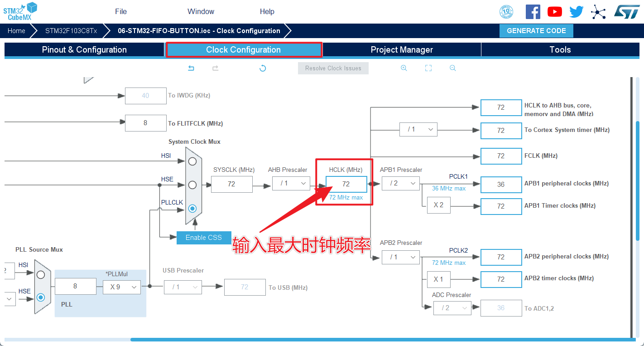Open the PLLMul multiplier dropdown

pyautogui.click(x=121, y=287)
